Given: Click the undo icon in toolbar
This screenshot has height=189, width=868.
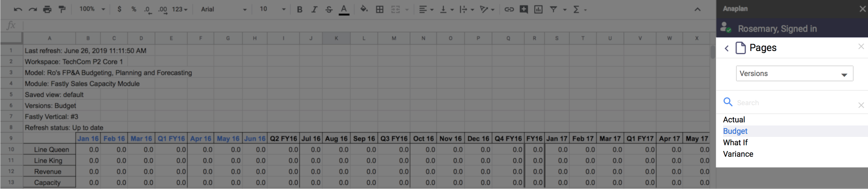Looking at the screenshot, I should [x=18, y=9].
